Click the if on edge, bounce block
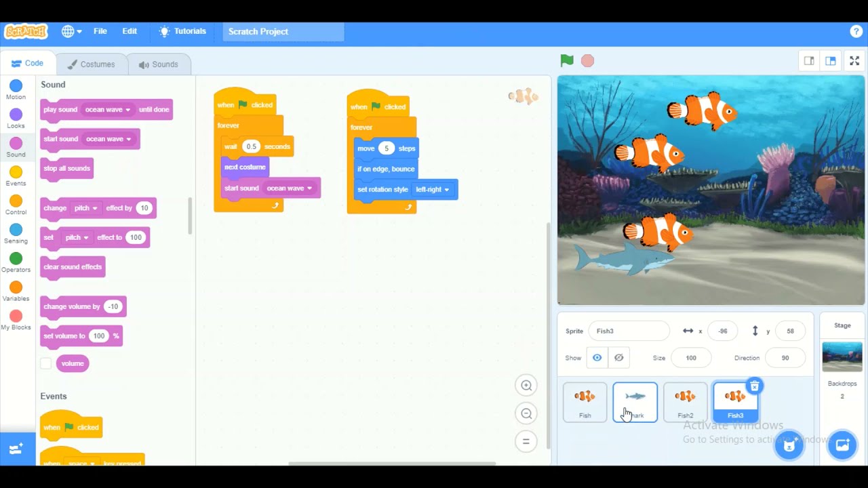This screenshot has width=868, height=488. [386, 169]
